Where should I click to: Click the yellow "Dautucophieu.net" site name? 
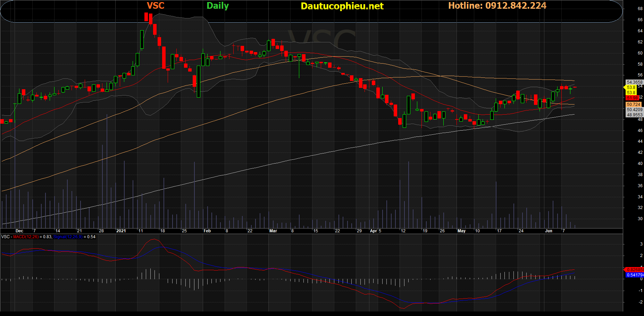click(342, 6)
